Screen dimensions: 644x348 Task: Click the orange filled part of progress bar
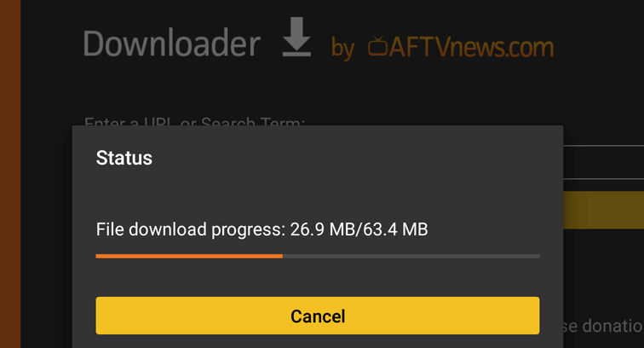(188, 255)
